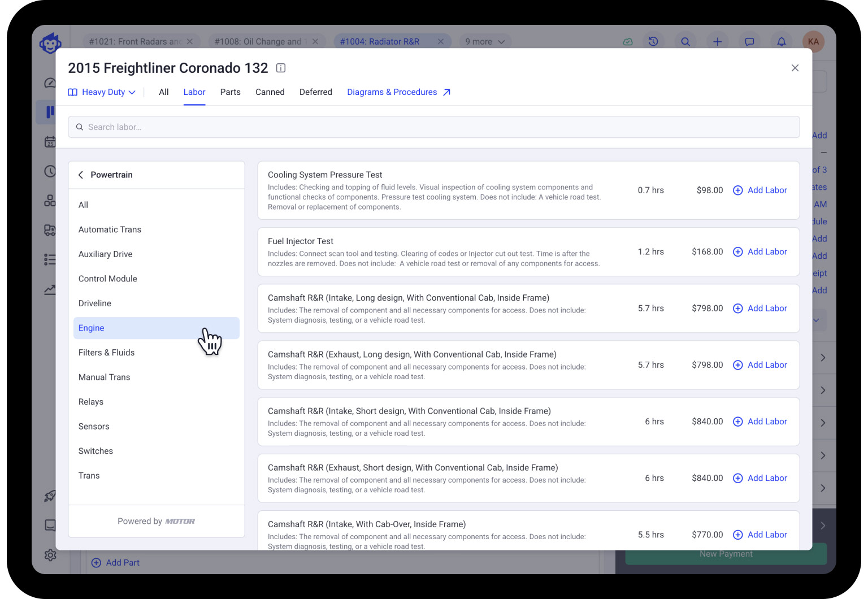
Task: Open the chat messages icon
Action: click(749, 42)
